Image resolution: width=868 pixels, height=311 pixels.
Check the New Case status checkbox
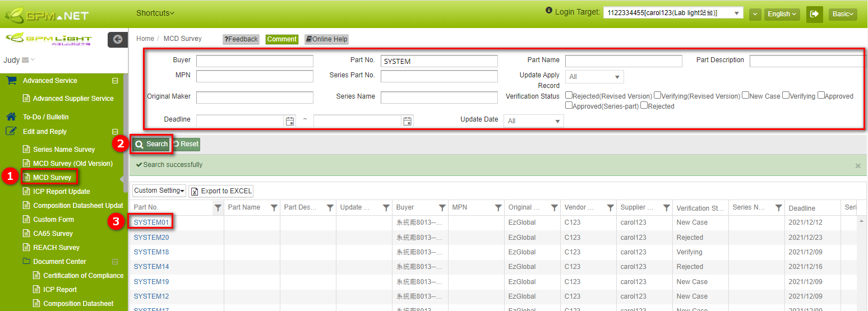(745, 95)
